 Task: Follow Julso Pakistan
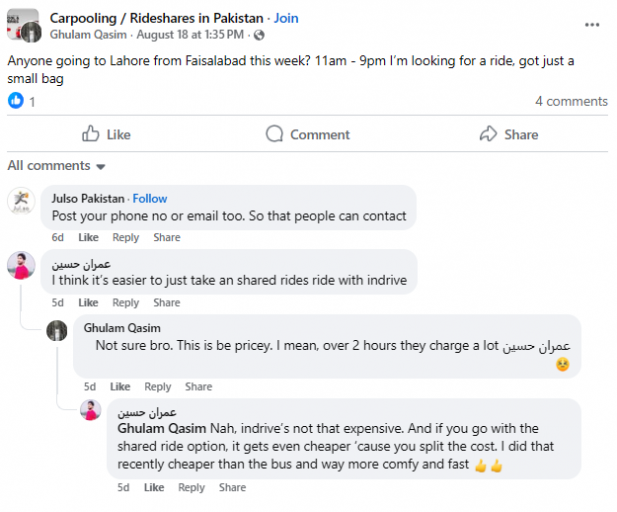150,198
